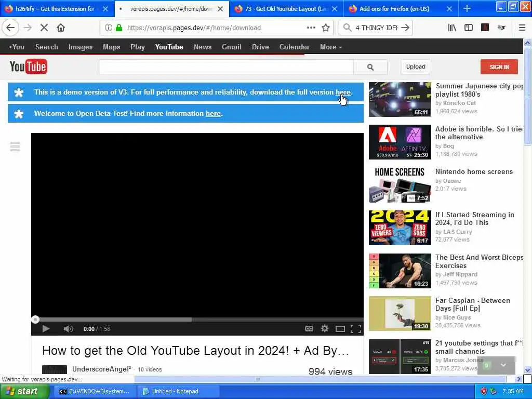Open Drive in the Google bar

pos(260,47)
